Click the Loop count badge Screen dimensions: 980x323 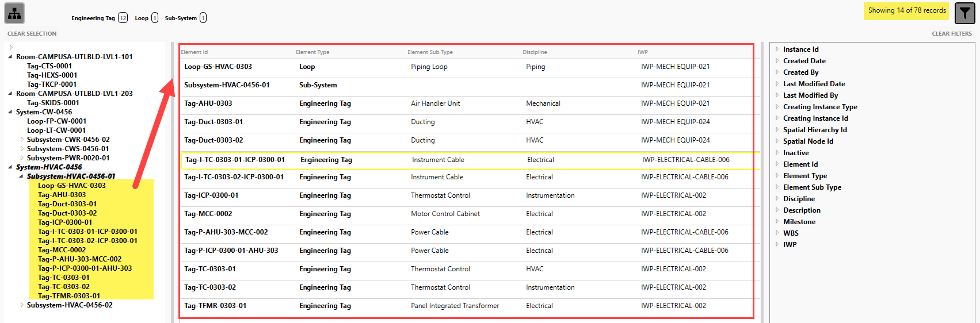(x=155, y=18)
